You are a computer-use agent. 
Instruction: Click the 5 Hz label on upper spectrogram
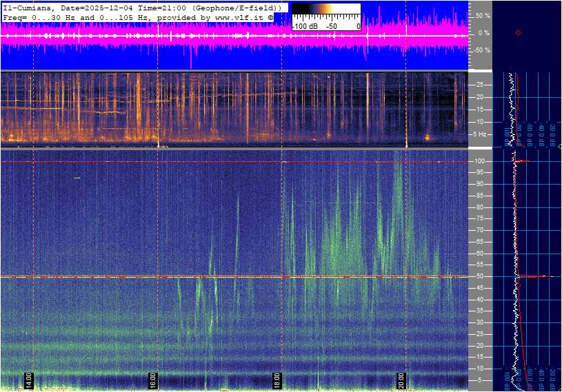click(x=482, y=134)
